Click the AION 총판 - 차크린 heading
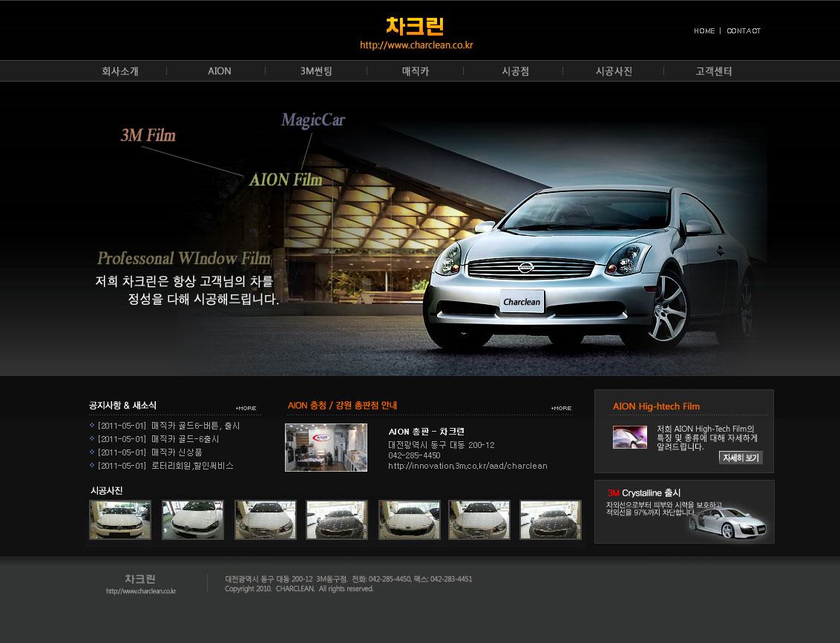Viewport: 840px width, 643px height. click(x=427, y=432)
